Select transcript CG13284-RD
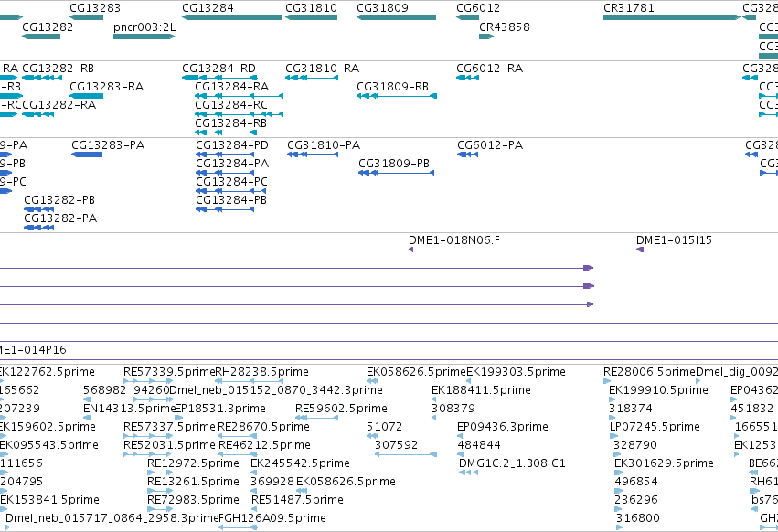This screenshot has height=532, width=778. pos(218,68)
